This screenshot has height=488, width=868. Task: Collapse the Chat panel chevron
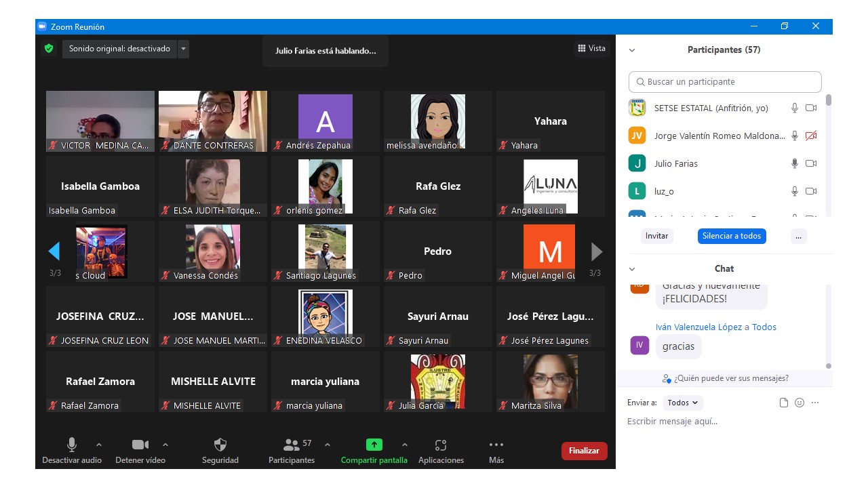point(632,269)
